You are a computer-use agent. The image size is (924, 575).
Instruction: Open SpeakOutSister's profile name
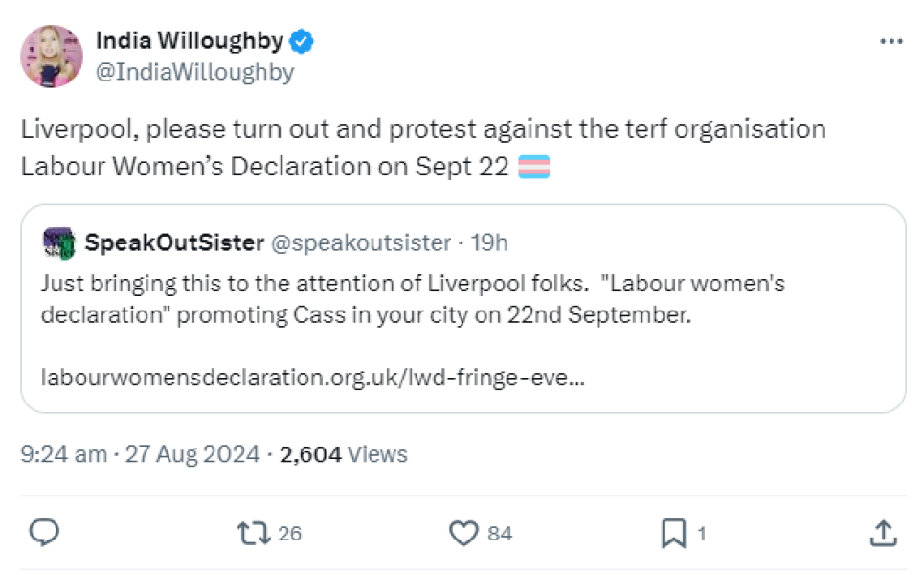(x=174, y=243)
